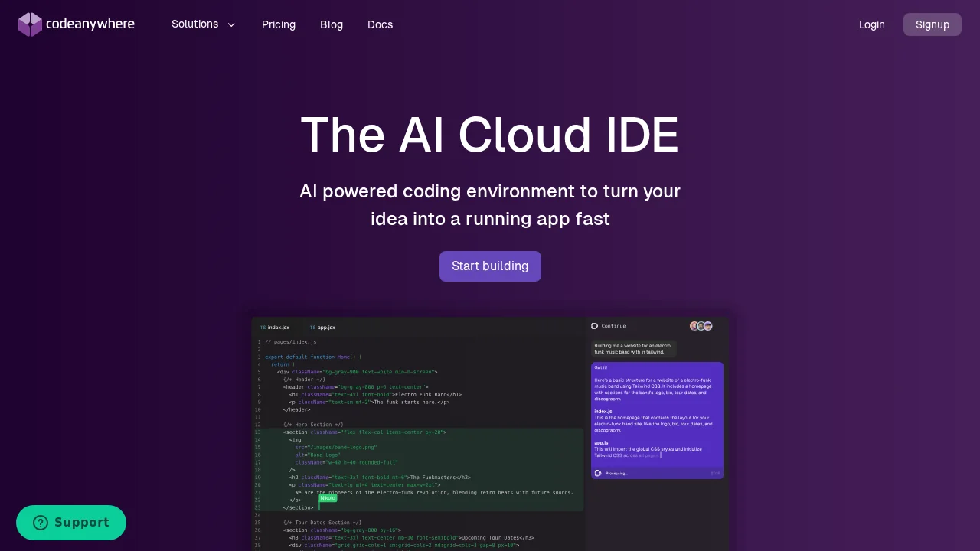
Task: Click the Continue assistant logo icon
Action: [x=594, y=326]
